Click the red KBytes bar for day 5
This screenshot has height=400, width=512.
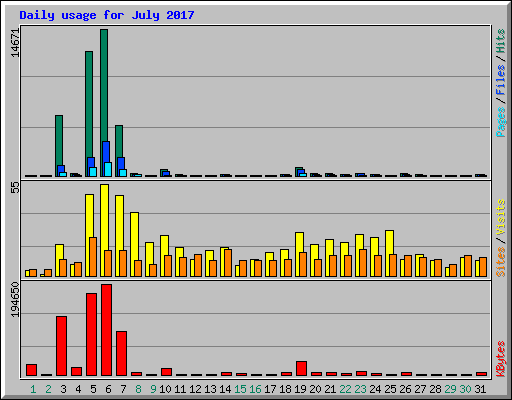[92, 335]
